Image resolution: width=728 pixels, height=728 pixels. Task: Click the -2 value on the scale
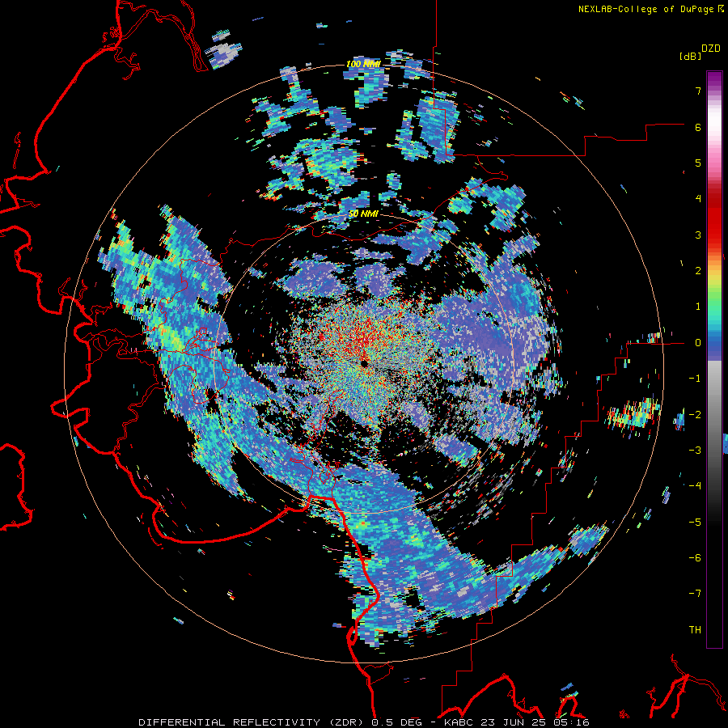[x=695, y=414]
